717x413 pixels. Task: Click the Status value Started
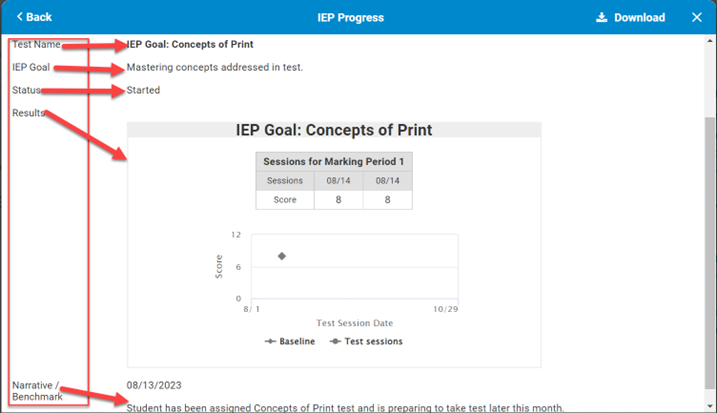coord(143,90)
